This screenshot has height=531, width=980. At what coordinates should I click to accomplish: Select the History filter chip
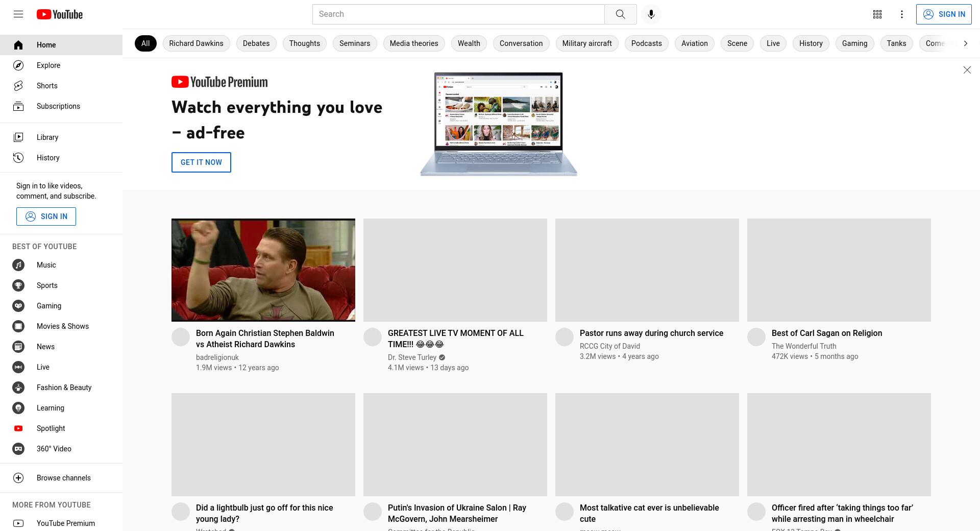(x=811, y=43)
